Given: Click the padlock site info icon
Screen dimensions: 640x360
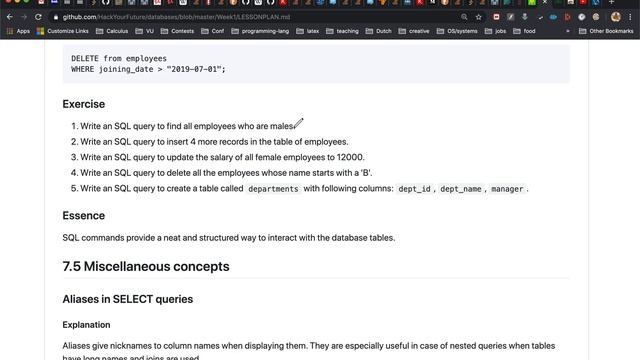Looking at the screenshot, I should click(x=56, y=17).
